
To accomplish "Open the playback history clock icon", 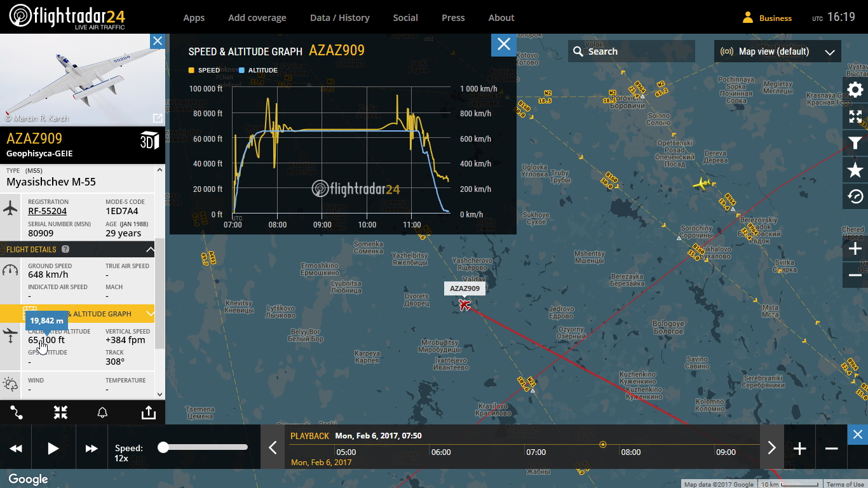I will pyautogui.click(x=855, y=196).
